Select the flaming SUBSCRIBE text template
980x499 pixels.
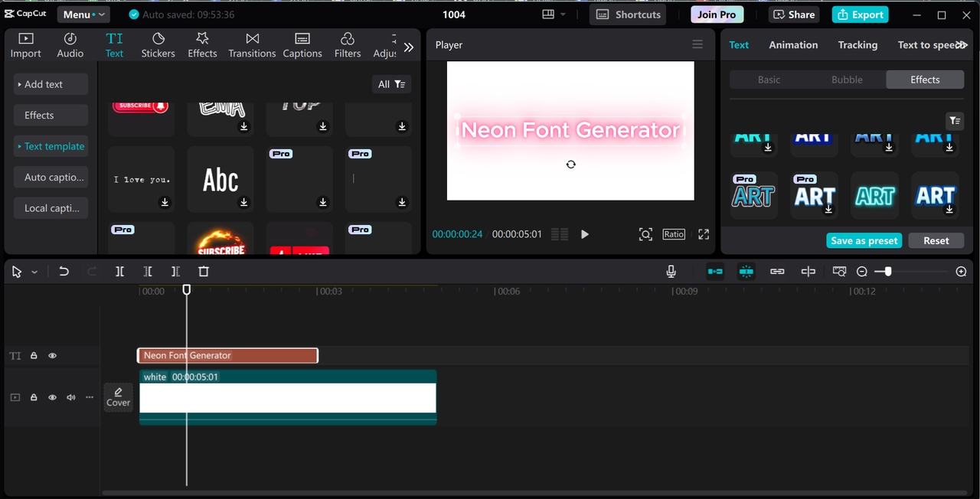pos(220,238)
